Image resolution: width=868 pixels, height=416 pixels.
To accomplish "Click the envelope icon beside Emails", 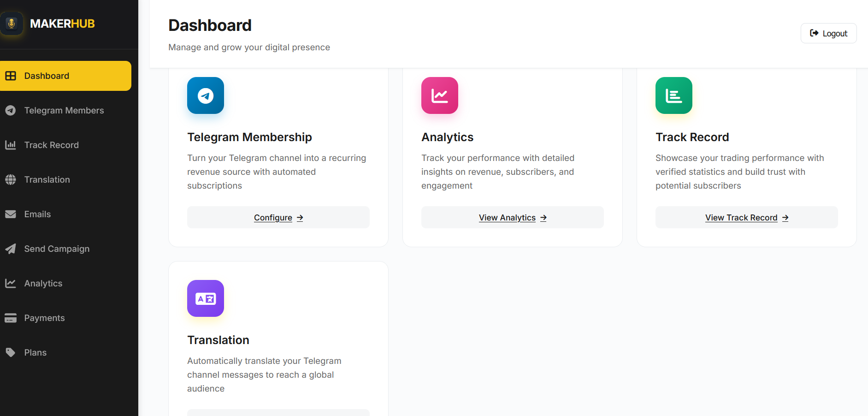I will tap(11, 214).
